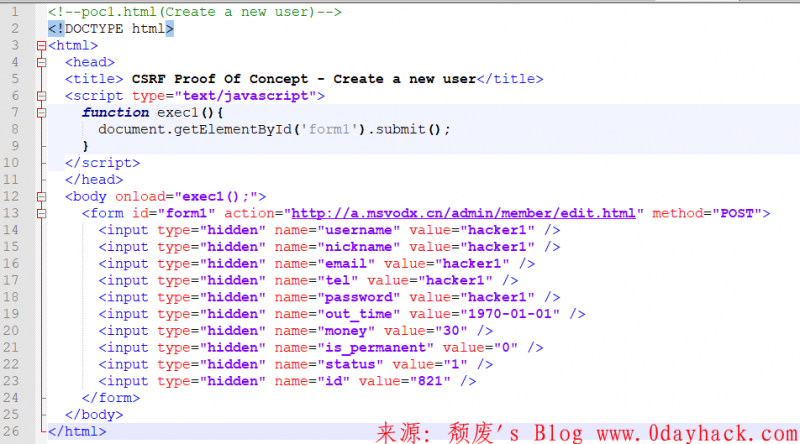Click the closing body tag

pyautogui.click(x=94, y=415)
